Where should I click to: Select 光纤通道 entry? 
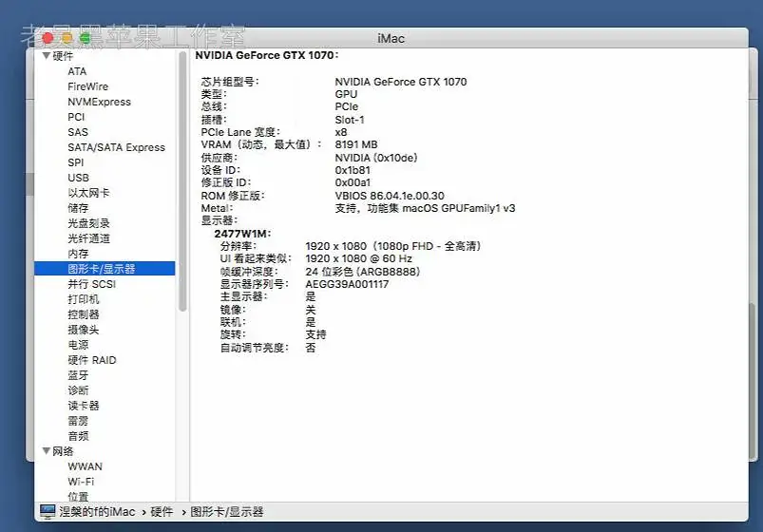[x=88, y=238]
